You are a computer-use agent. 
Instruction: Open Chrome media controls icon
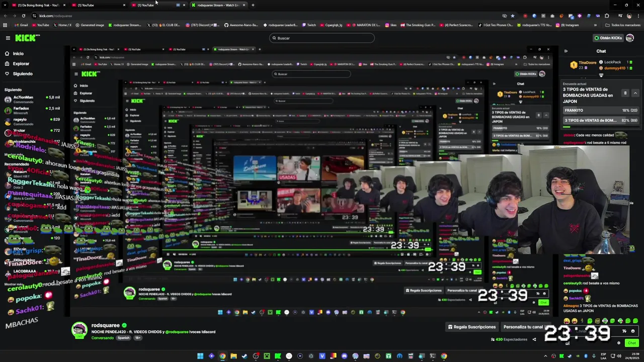pos(620,16)
